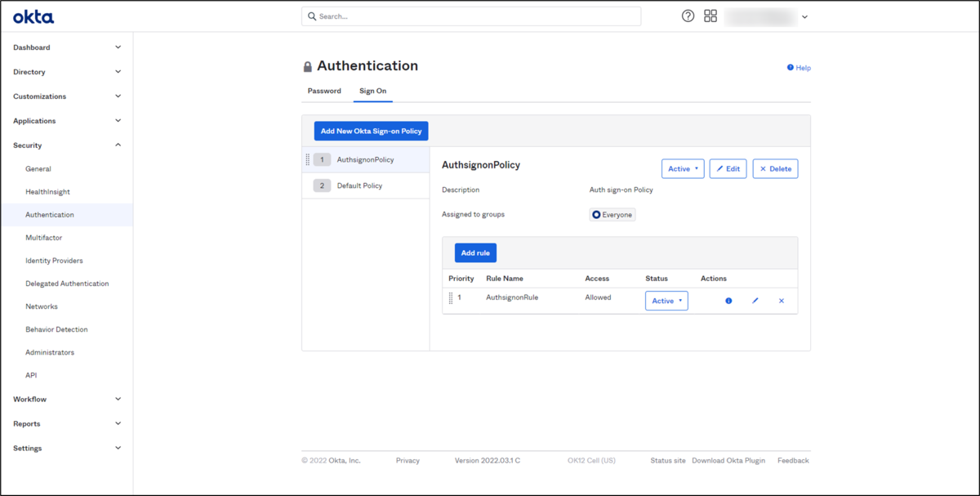The height and width of the screenshot is (496, 980).
Task: Click the Priority column header
Action: (461, 279)
